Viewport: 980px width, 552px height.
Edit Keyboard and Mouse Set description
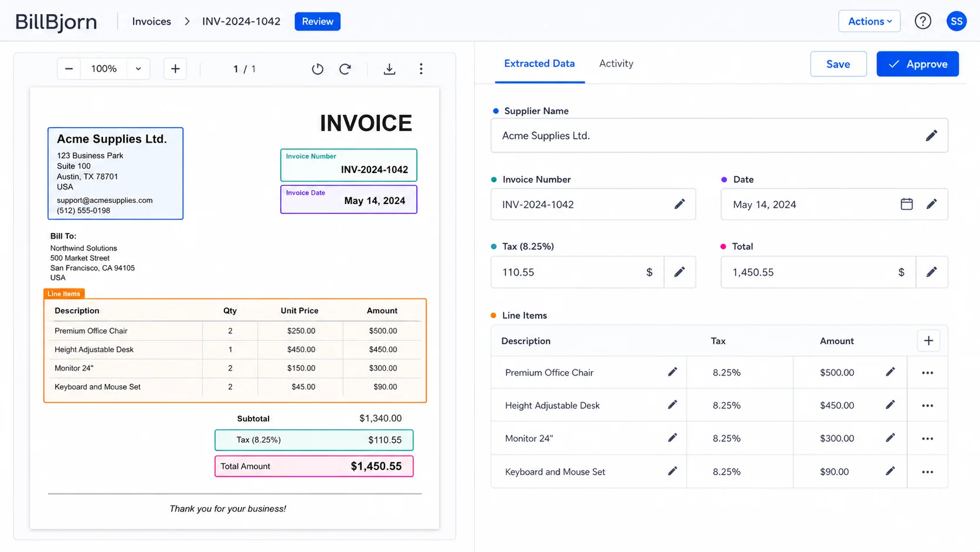(x=672, y=471)
